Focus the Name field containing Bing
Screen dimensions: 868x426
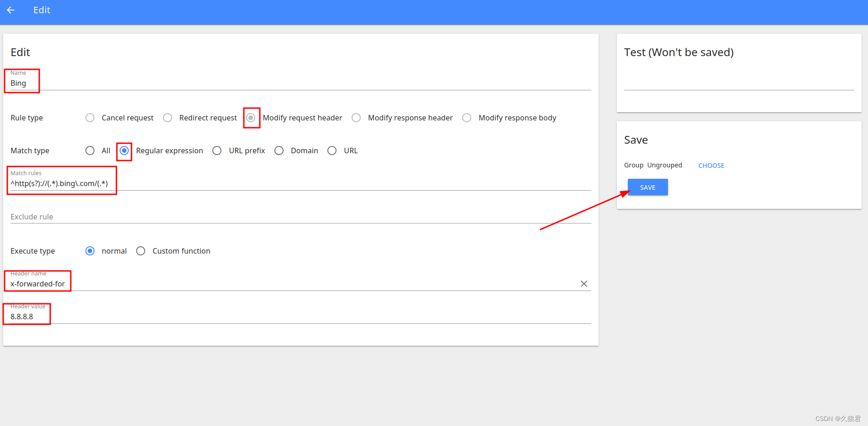[x=300, y=83]
